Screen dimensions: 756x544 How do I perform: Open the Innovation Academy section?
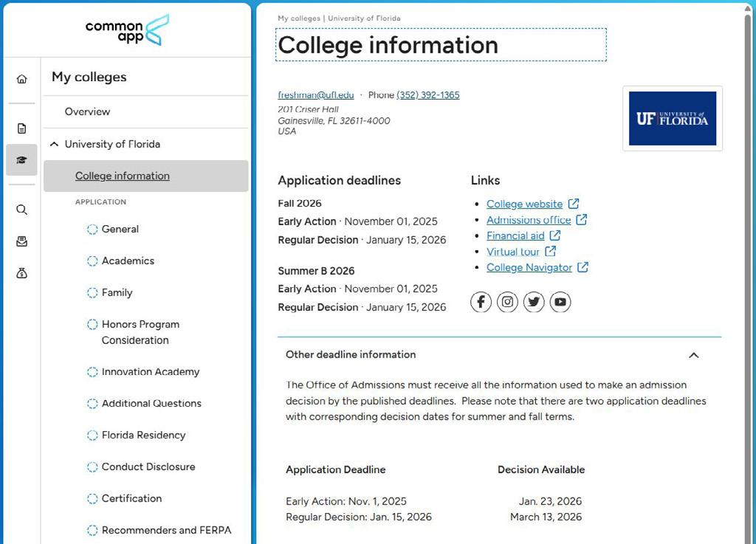click(151, 372)
